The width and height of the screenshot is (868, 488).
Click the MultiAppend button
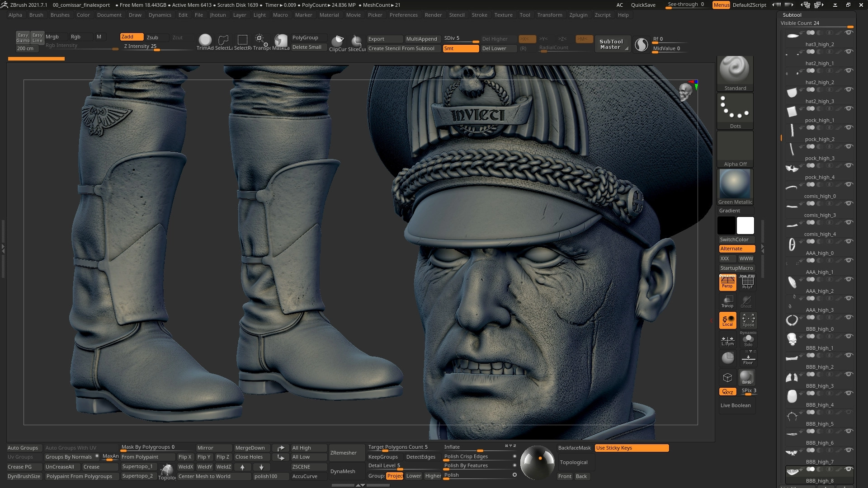[421, 39]
